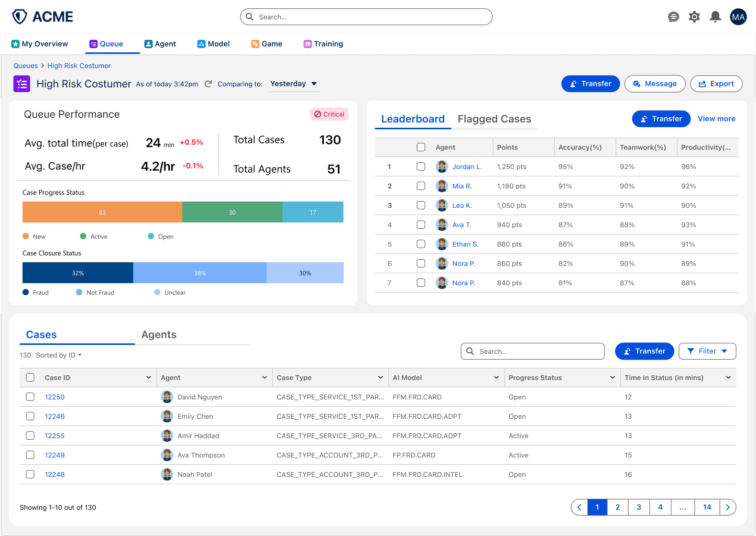Click Mia R. avatar in leaderboard

pos(442,186)
